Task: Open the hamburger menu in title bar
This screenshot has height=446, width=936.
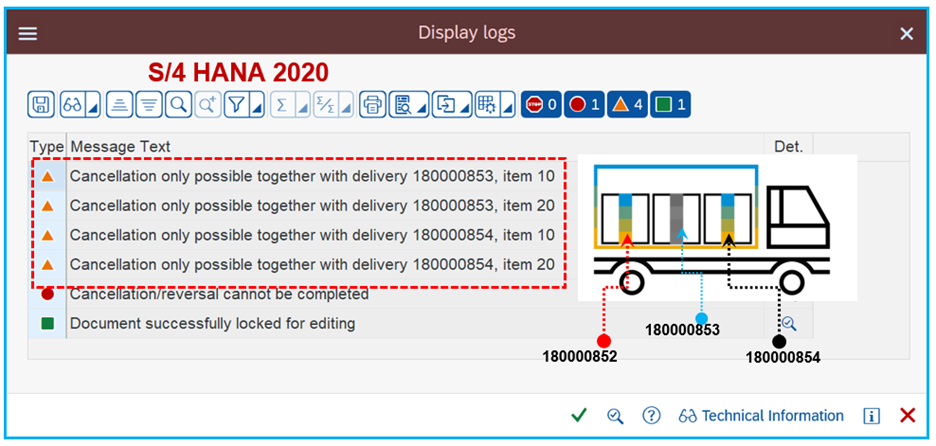Action: tap(28, 33)
